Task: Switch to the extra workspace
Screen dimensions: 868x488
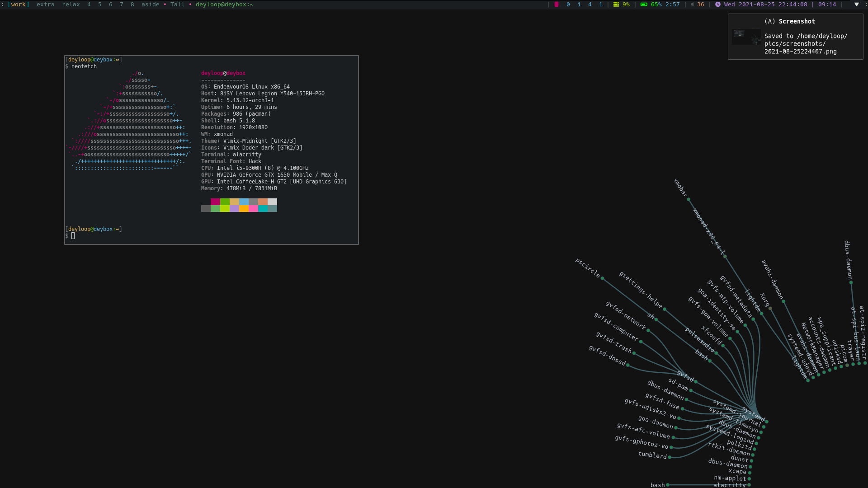Action: 45,5
